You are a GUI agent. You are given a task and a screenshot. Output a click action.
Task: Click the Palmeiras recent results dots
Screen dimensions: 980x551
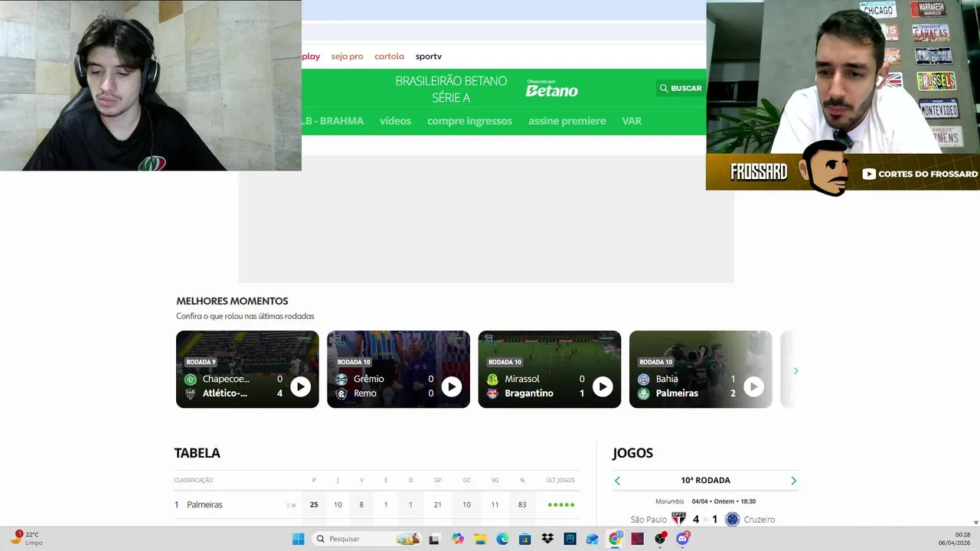click(x=561, y=505)
